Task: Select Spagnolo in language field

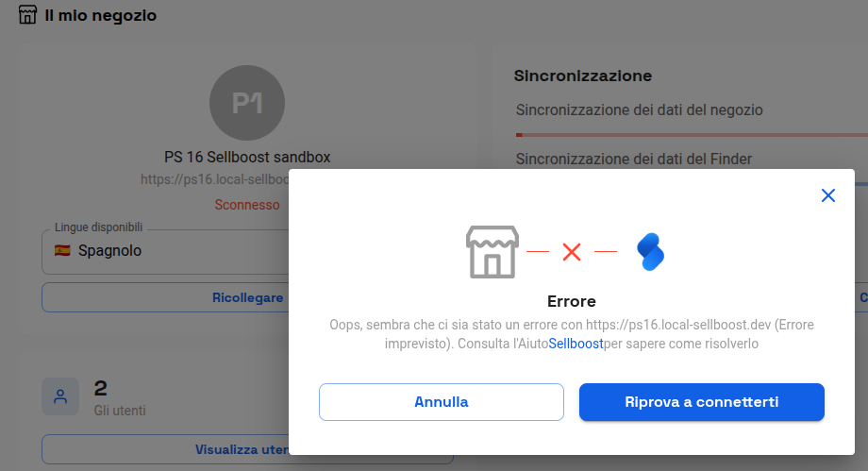Action: click(x=109, y=250)
